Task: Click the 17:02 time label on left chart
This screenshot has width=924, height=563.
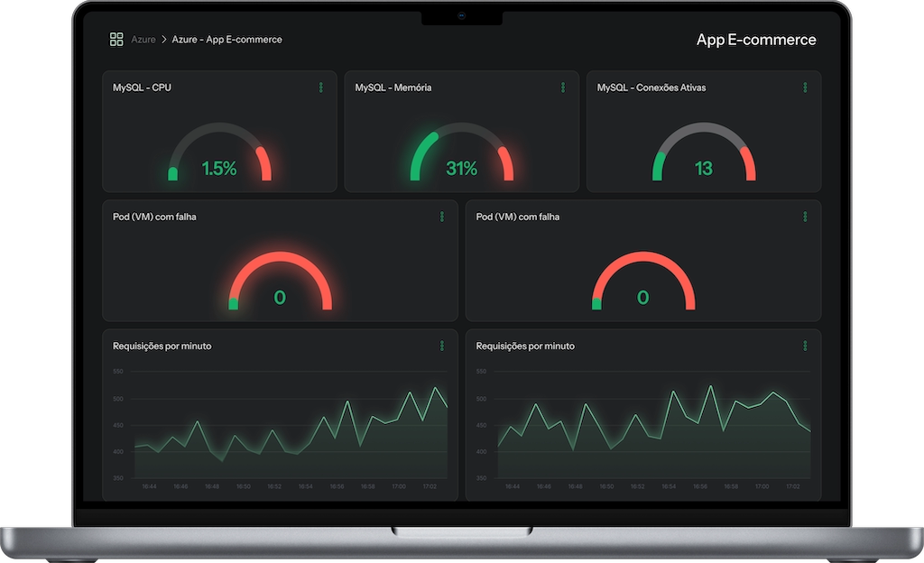Action: [x=430, y=486]
